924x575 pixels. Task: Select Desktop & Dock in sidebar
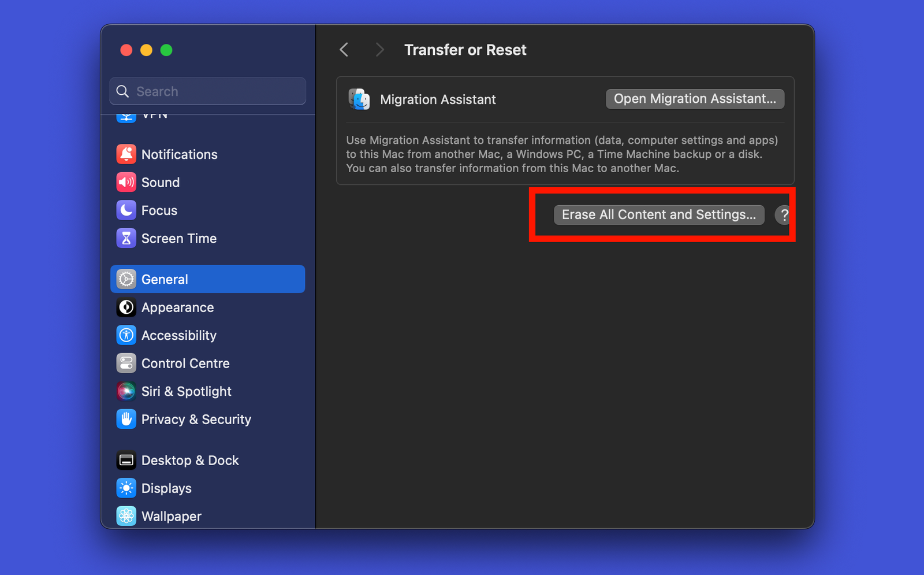pos(190,461)
